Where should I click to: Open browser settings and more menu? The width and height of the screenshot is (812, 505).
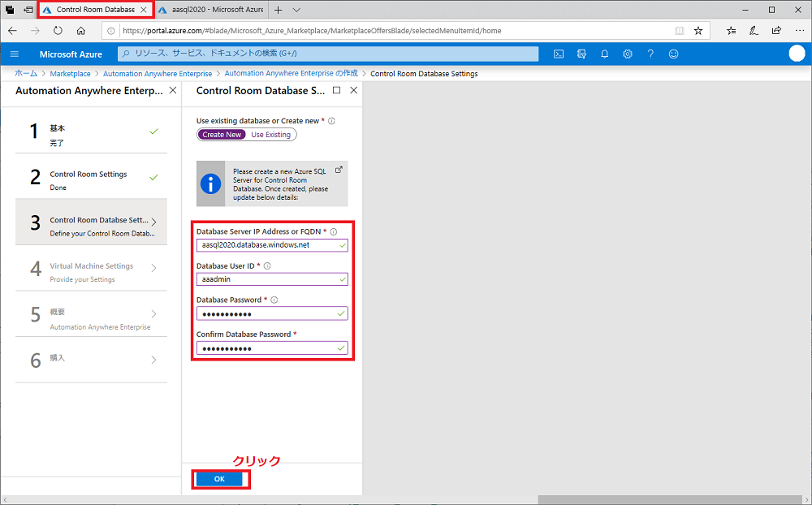(x=800, y=31)
